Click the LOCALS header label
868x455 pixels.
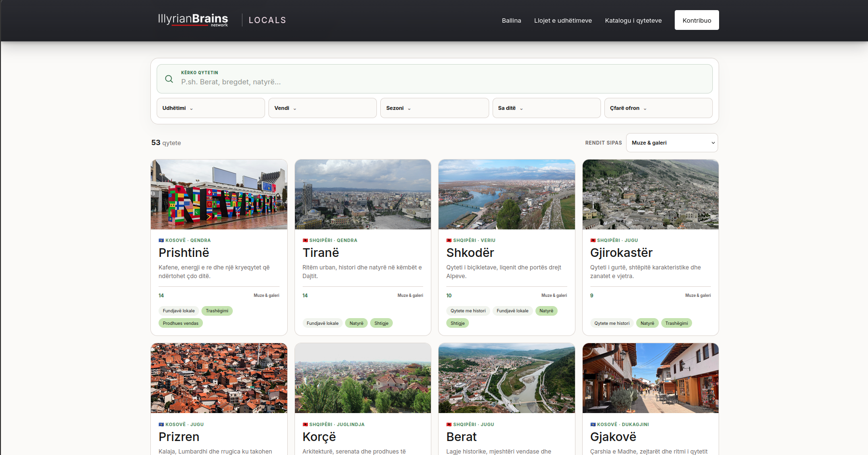[x=267, y=20]
